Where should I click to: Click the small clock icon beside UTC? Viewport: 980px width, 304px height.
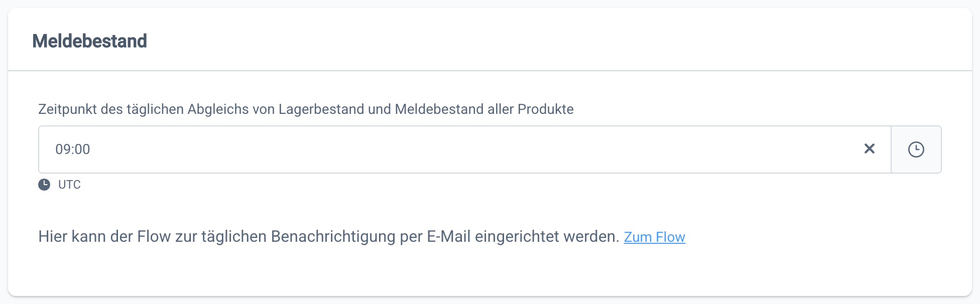coord(44,185)
